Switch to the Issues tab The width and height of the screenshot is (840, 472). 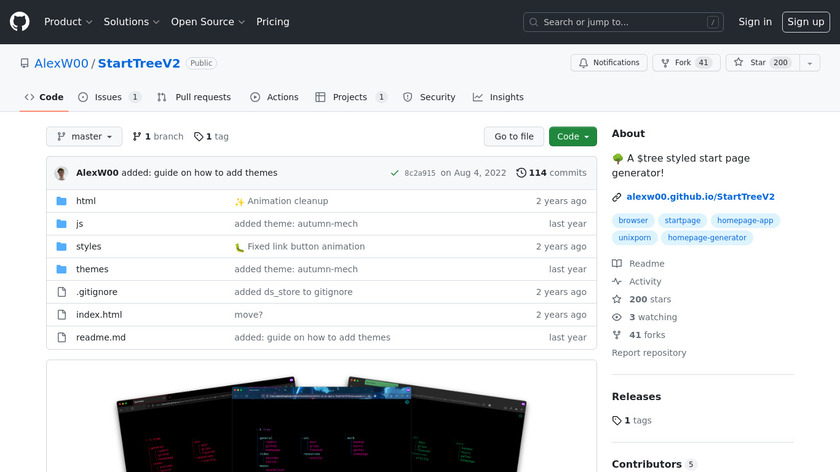[x=109, y=97]
